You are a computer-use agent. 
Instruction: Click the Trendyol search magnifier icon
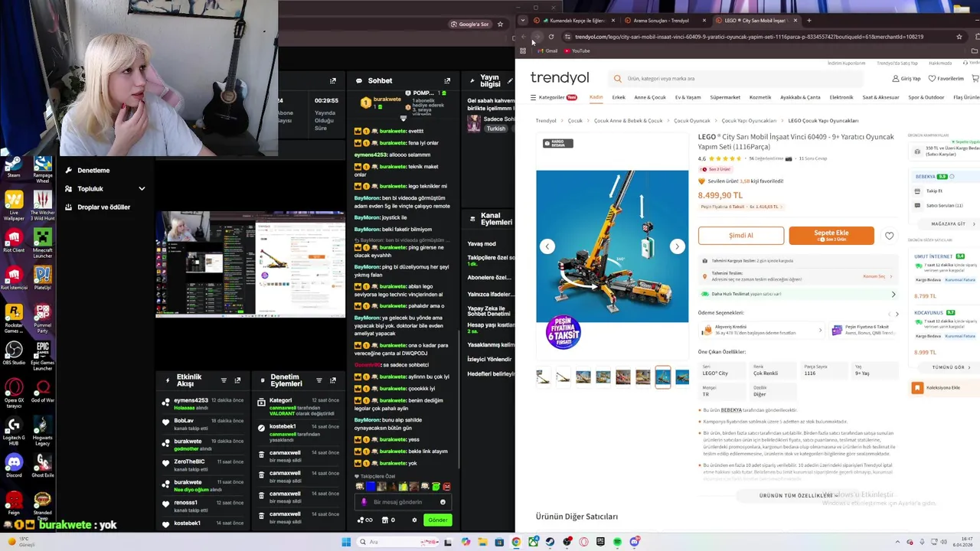point(618,78)
